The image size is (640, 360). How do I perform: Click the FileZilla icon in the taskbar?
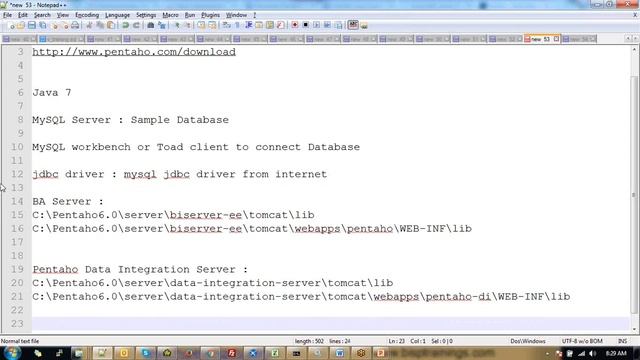231,353
